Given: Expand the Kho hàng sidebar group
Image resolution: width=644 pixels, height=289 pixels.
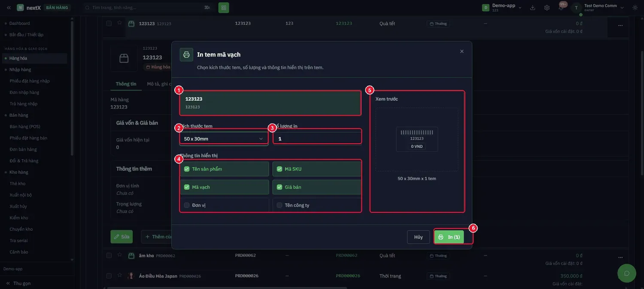Looking at the screenshot, I should click(19, 172).
